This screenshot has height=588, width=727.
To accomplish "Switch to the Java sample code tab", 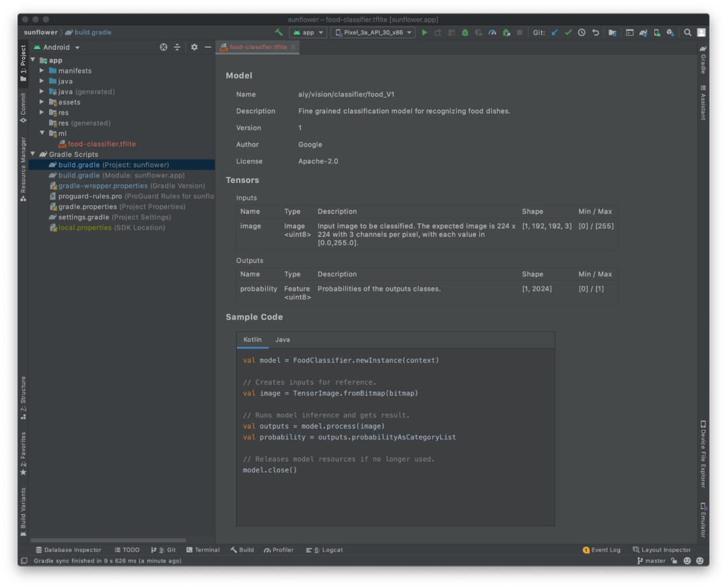I will [x=282, y=340].
